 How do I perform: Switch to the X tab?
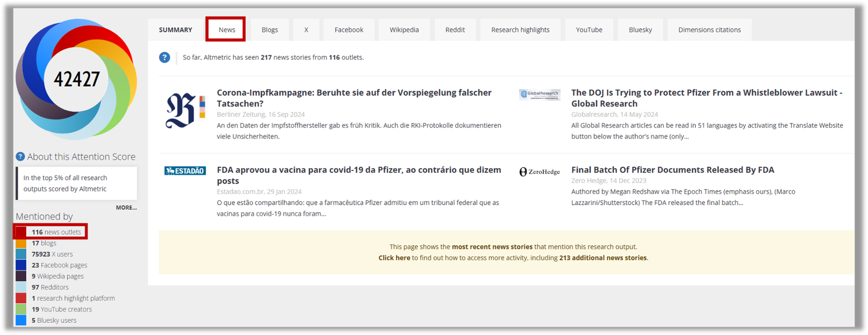[306, 30]
